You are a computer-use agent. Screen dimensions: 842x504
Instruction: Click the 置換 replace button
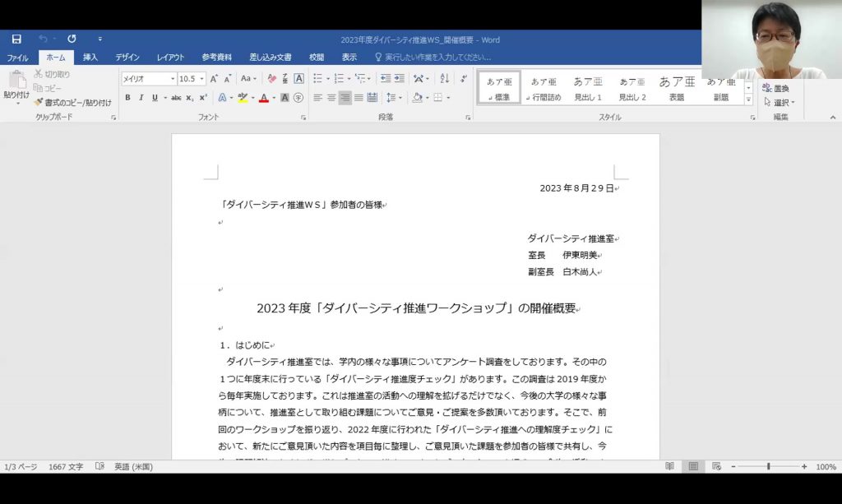(x=776, y=89)
